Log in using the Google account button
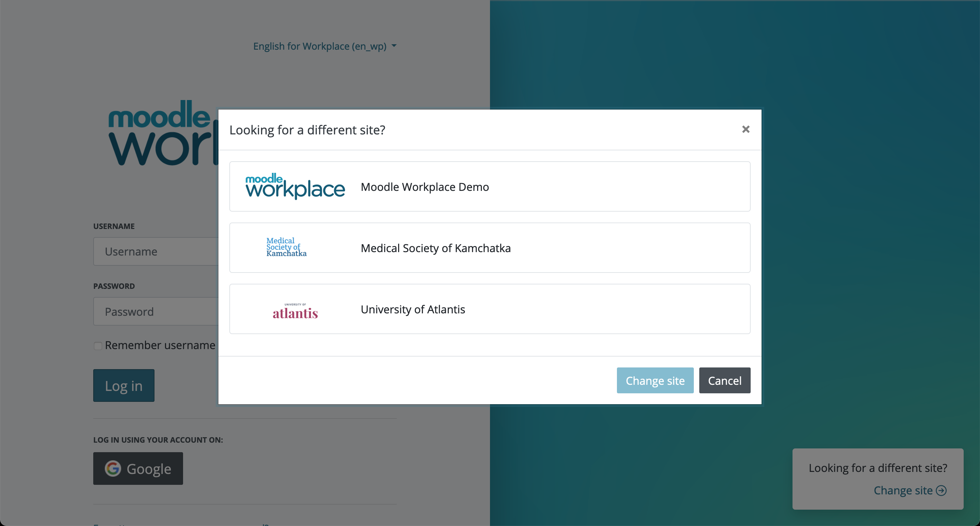980x526 pixels. click(x=138, y=469)
